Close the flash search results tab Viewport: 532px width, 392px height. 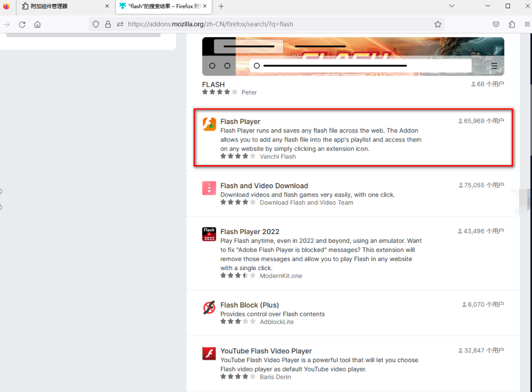[x=205, y=6]
